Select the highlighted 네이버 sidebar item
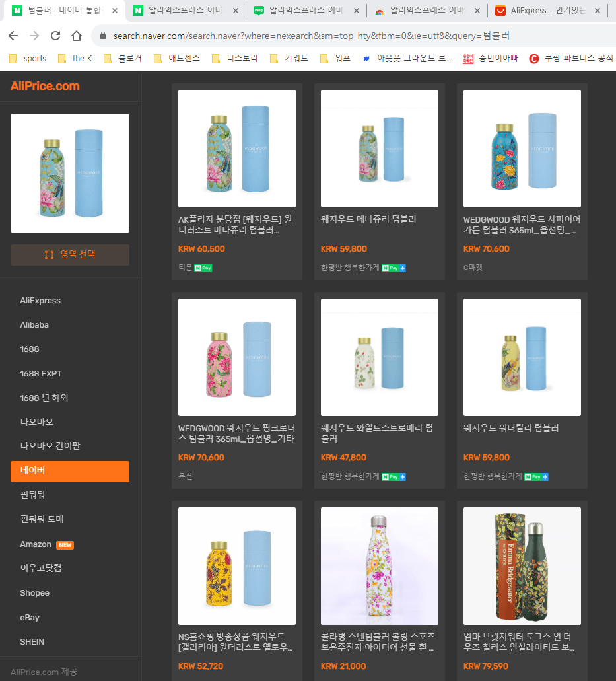616x681 pixels. [x=70, y=471]
